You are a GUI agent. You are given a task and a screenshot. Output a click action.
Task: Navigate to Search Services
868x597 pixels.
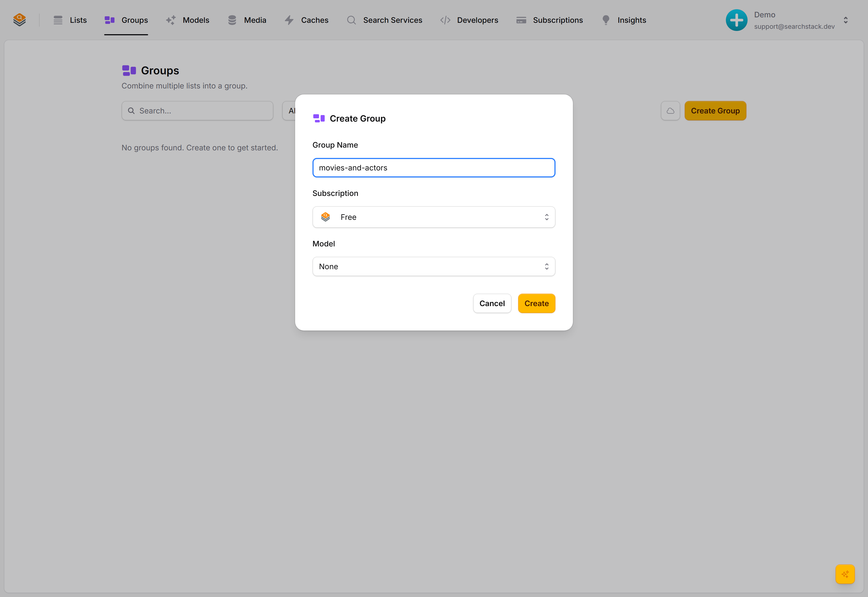384,20
